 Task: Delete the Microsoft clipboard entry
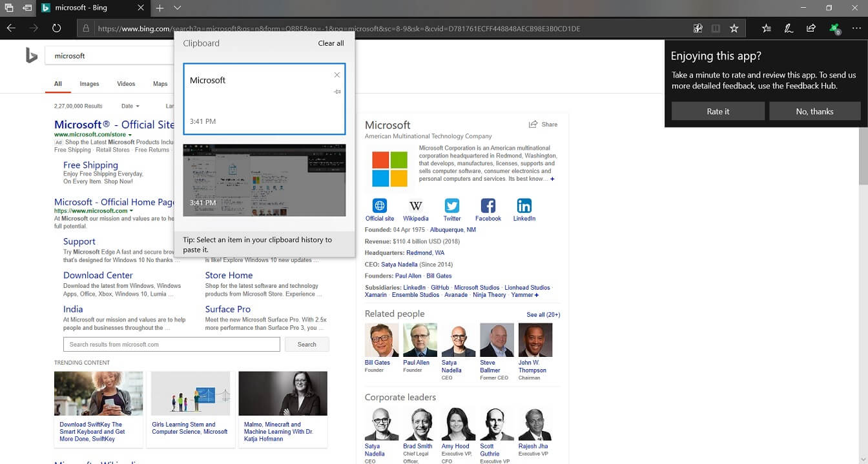(x=337, y=75)
